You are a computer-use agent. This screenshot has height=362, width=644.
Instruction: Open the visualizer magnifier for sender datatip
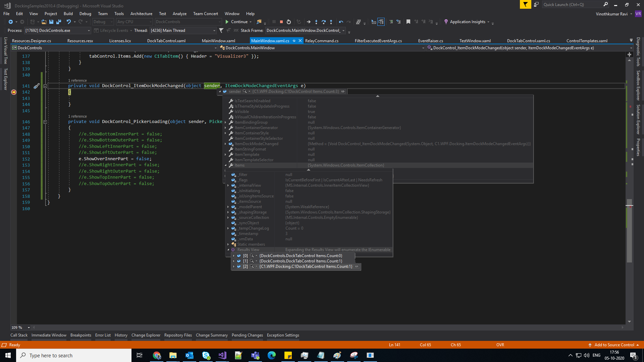point(245,92)
